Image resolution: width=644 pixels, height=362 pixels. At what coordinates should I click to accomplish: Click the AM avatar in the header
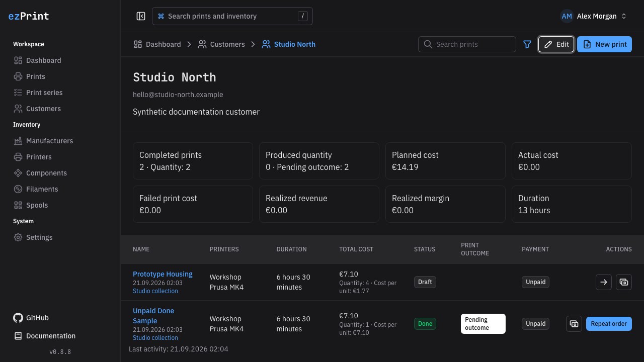(567, 16)
